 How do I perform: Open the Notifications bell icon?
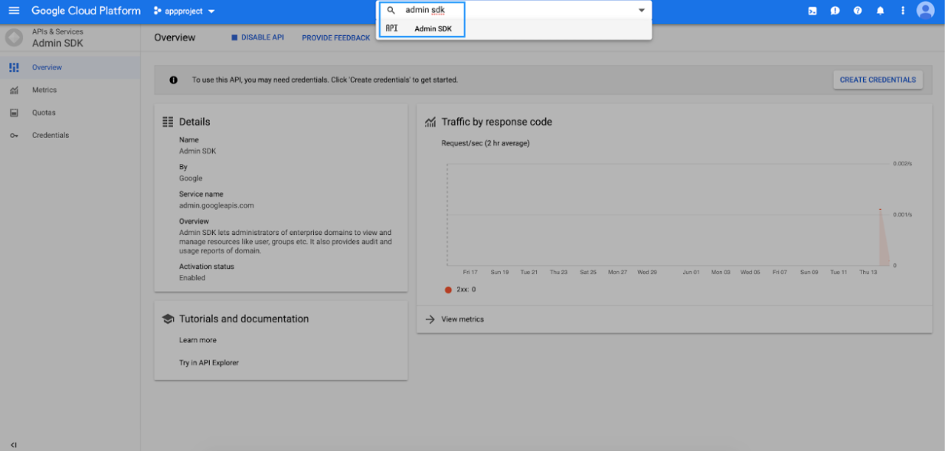tap(880, 11)
